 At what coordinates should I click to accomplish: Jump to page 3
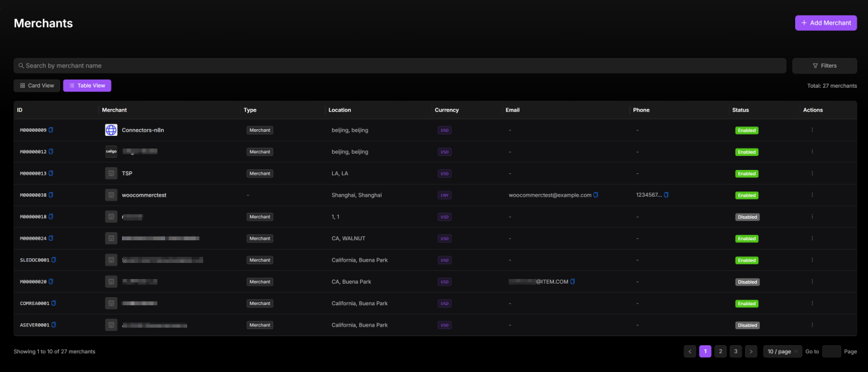(x=736, y=351)
